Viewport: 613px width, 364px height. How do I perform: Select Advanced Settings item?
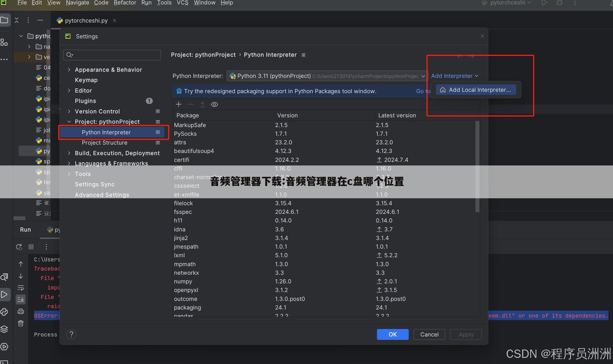pos(102,195)
